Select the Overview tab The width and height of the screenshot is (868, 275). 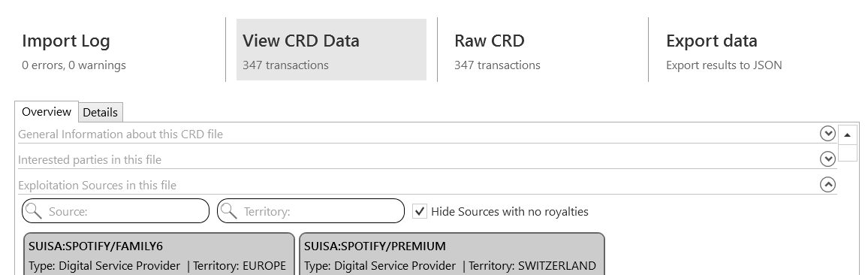(x=47, y=111)
